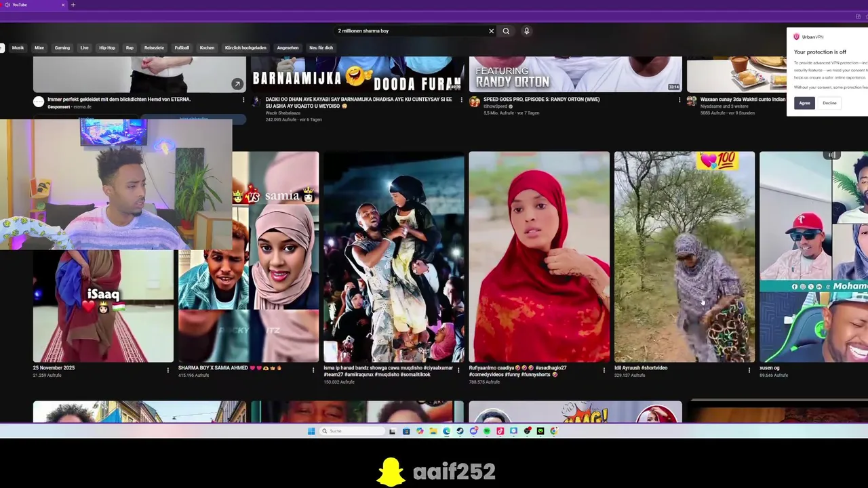Select the Gaming filter chip
Viewport: 868px width, 488px height.
point(62,48)
